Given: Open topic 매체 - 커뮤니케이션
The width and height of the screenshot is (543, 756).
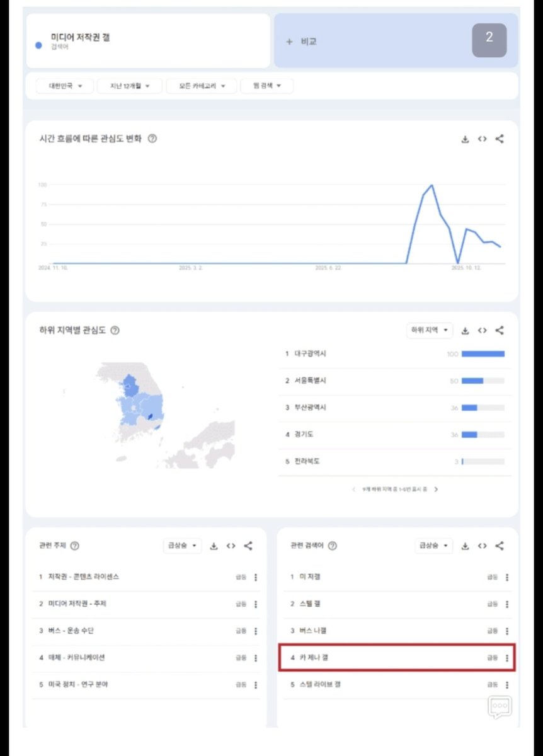Looking at the screenshot, I should pyautogui.click(x=76, y=658).
